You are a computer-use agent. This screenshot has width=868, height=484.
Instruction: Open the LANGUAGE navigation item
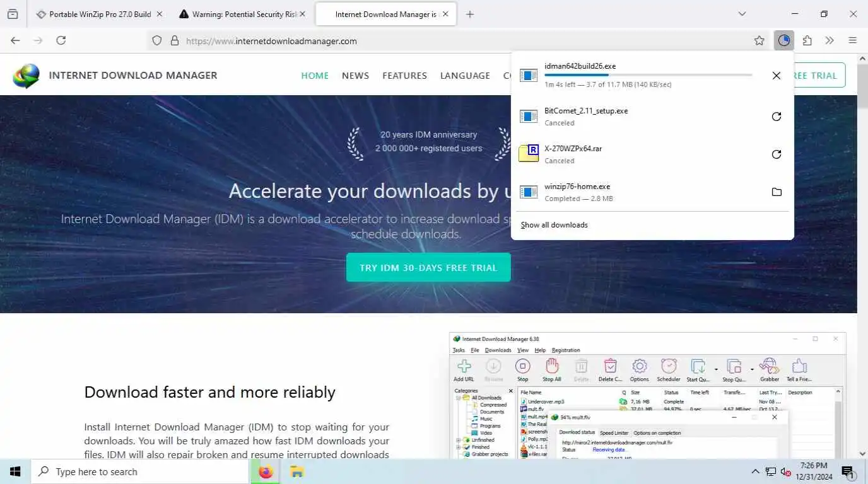point(465,76)
